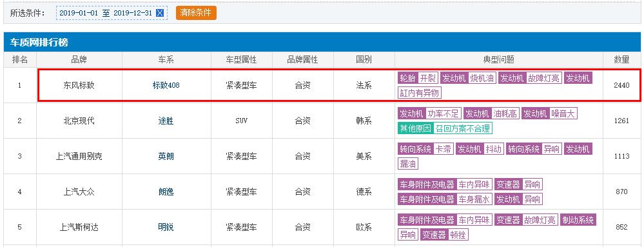Click 故障灯亮 tag in 标致408 row
This screenshot has height=247, width=644.
(x=544, y=78)
